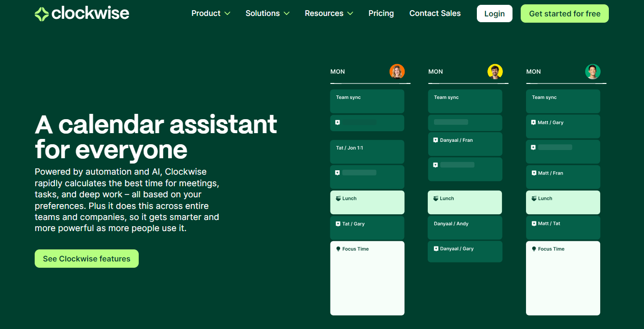This screenshot has width=644, height=329.
Task: Click the sparkle icon beside Matt / Tat
Action: tap(534, 224)
